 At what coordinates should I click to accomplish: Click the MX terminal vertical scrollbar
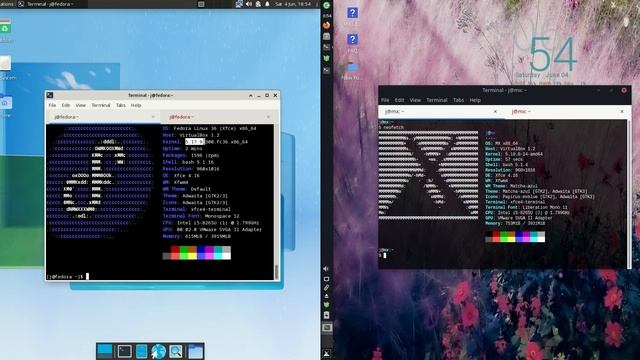coord(629,194)
